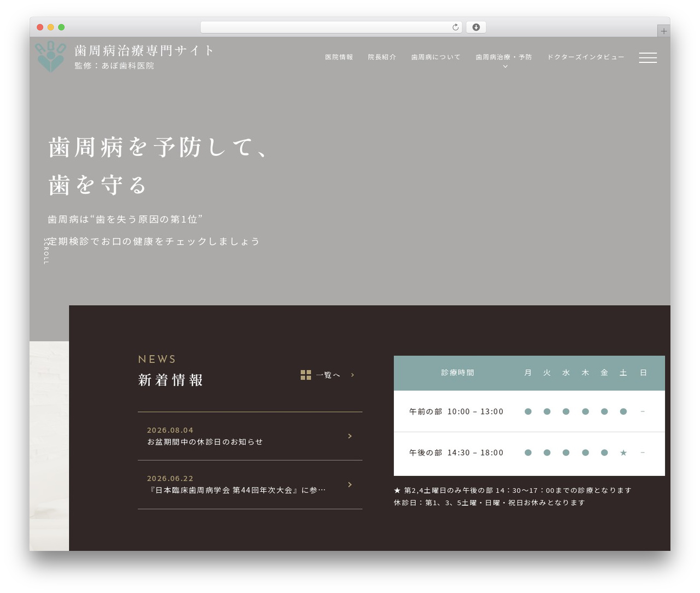Click the 監修：あぼ歯科医院 subtitle
This screenshot has width=700, height=593.
point(114,66)
